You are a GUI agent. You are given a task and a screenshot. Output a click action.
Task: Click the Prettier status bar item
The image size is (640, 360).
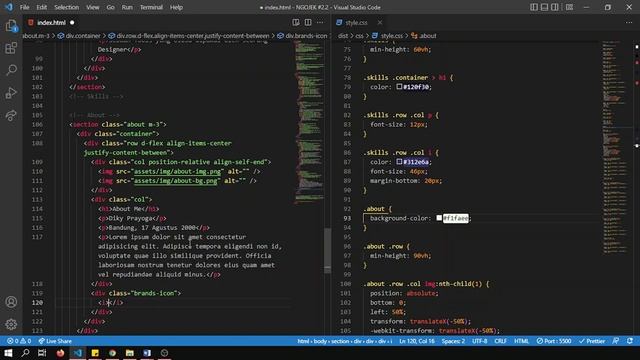[592, 341]
